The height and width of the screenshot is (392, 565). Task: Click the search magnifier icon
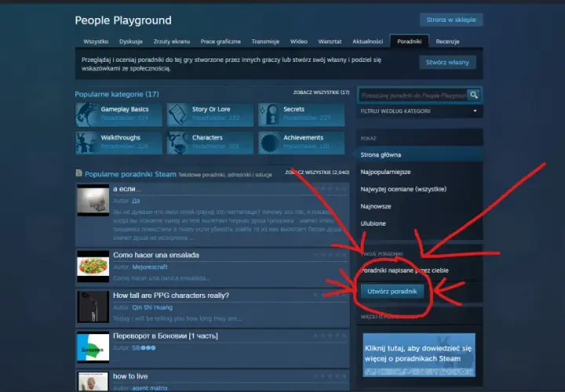(473, 95)
